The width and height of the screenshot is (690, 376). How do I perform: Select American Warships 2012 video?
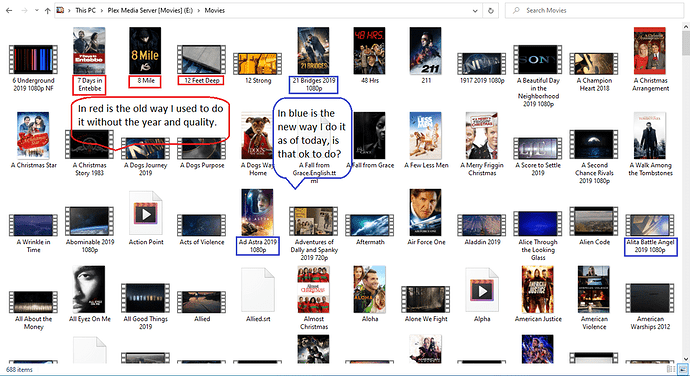click(650, 298)
